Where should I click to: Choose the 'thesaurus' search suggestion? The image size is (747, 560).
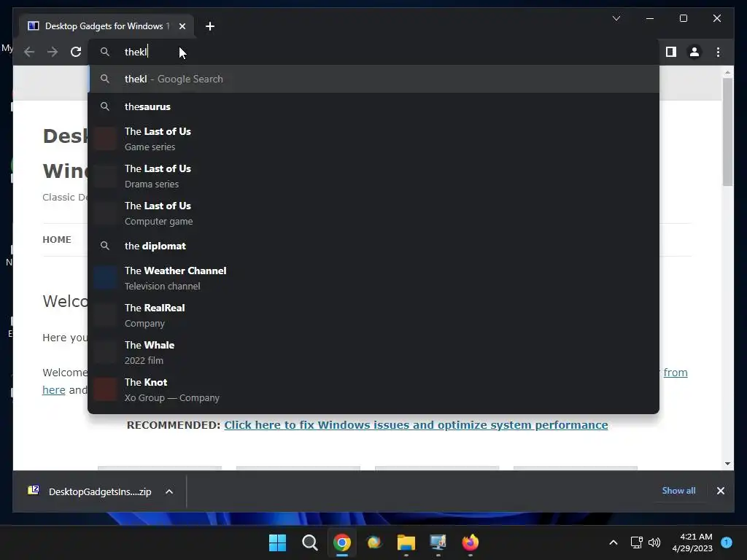point(373,106)
